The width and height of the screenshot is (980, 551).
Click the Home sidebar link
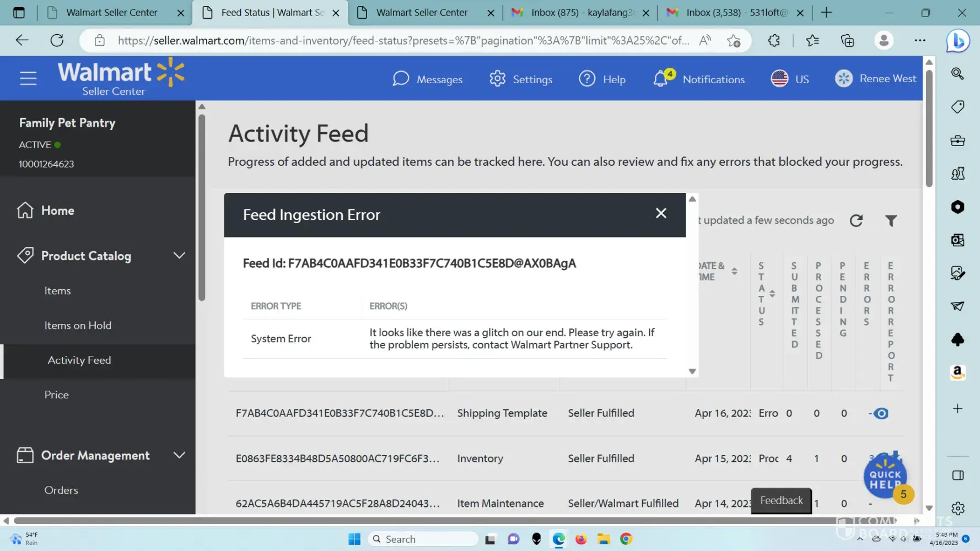[x=57, y=210]
